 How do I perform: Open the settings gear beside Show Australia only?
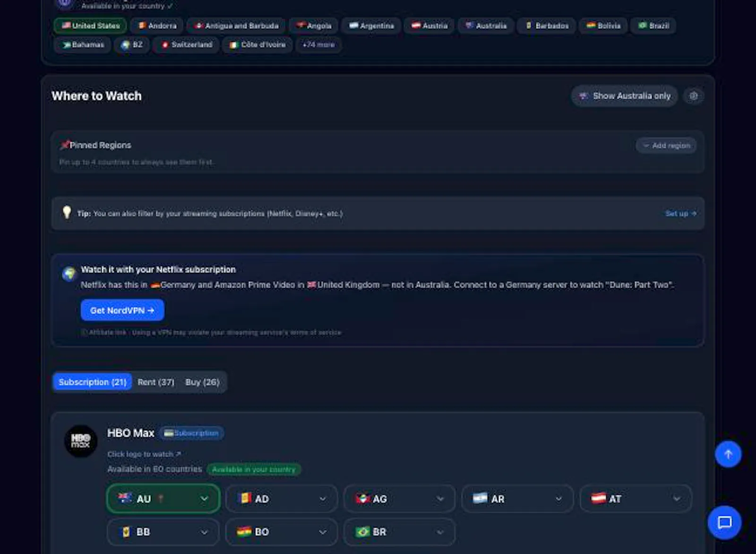pos(693,96)
